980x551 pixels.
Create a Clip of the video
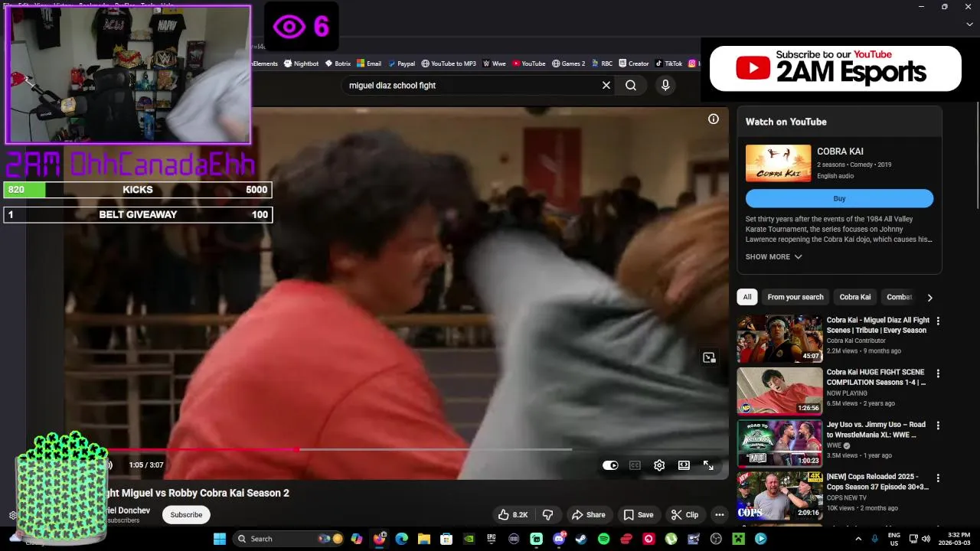[684, 515]
